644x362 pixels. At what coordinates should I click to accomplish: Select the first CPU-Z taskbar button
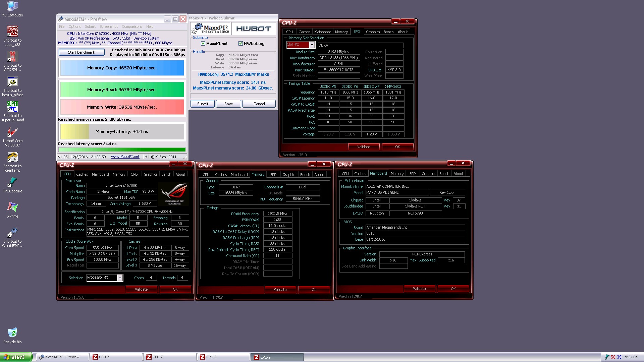click(x=116, y=357)
